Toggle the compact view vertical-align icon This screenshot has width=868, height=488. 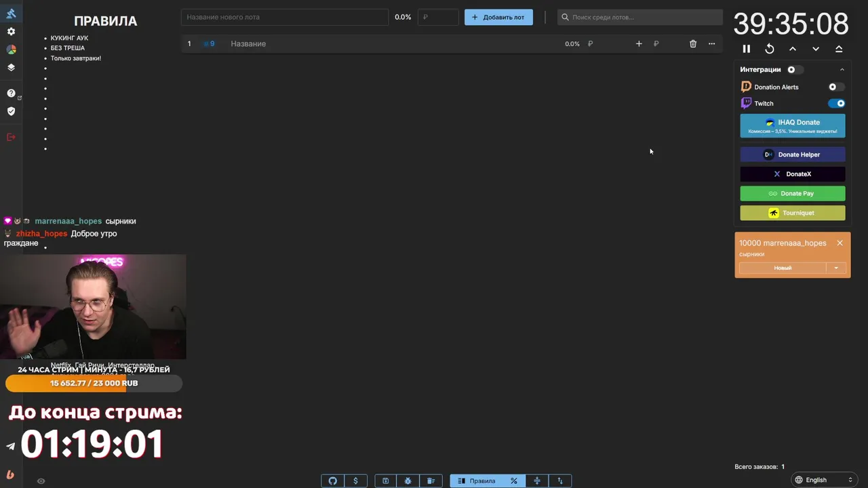[x=537, y=481]
